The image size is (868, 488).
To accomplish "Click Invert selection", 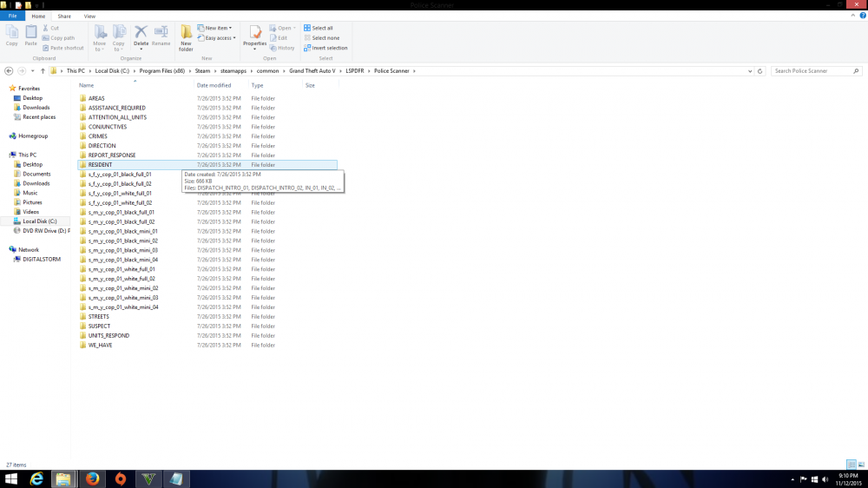I will point(325,48).
